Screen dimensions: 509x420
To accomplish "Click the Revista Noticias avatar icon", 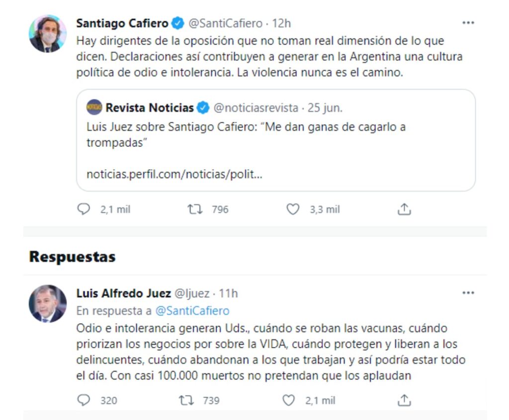I will (x=94, y=107).
